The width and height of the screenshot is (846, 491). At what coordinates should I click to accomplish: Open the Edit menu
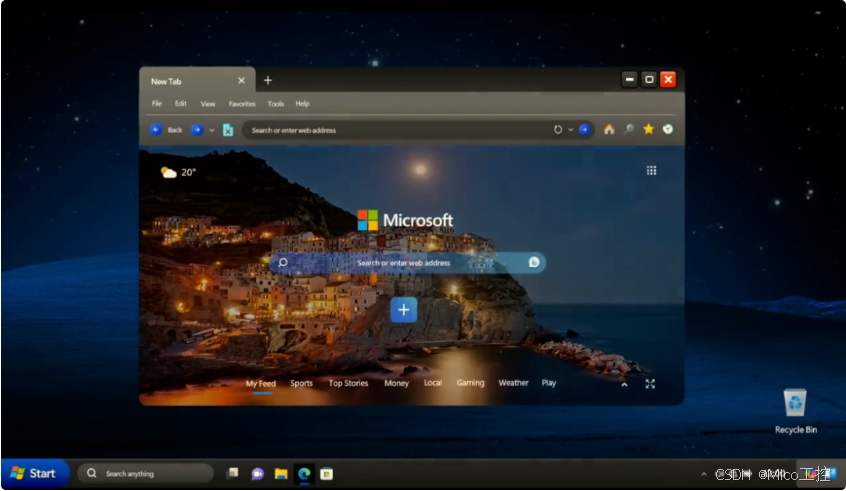click(x=181, y=104)
